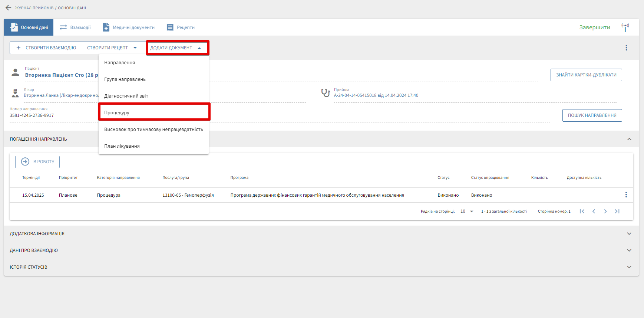The height and width of the screenshot is (318, 644).
Task: Jump to the last page of results
Action: tap(617, 212)
